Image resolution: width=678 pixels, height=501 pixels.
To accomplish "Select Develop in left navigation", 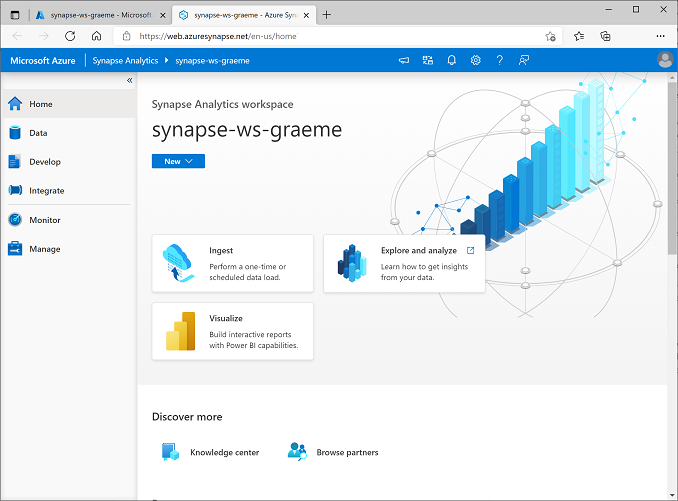I will pyautogui.click(x=69, y=162).
